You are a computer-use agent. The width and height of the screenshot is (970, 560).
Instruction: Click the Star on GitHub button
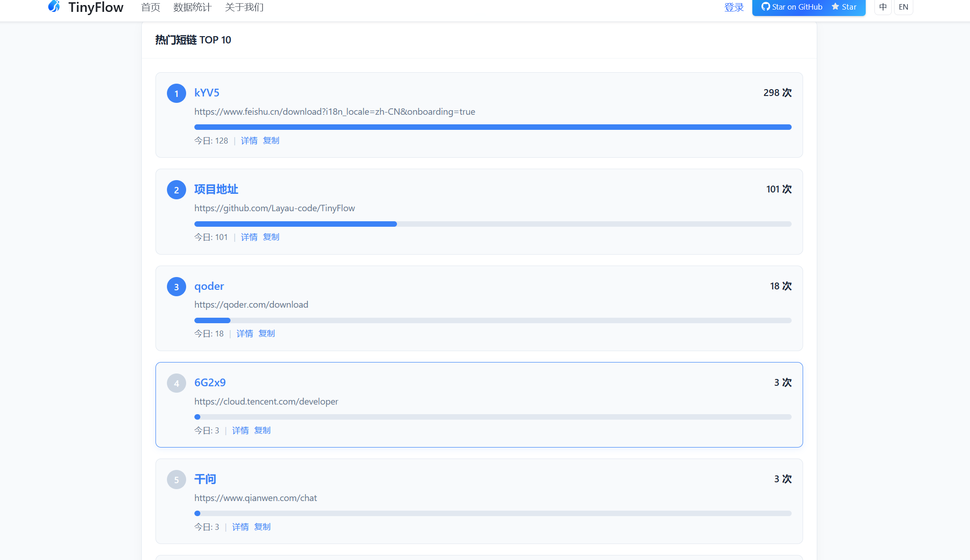[x=792, y=7]
